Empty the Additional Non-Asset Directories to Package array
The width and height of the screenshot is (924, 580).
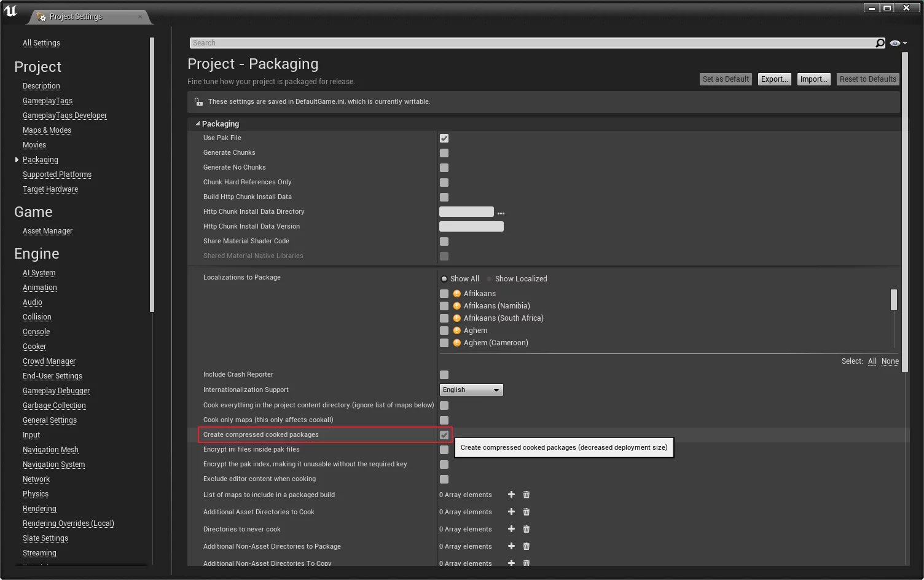coord(527,546)
